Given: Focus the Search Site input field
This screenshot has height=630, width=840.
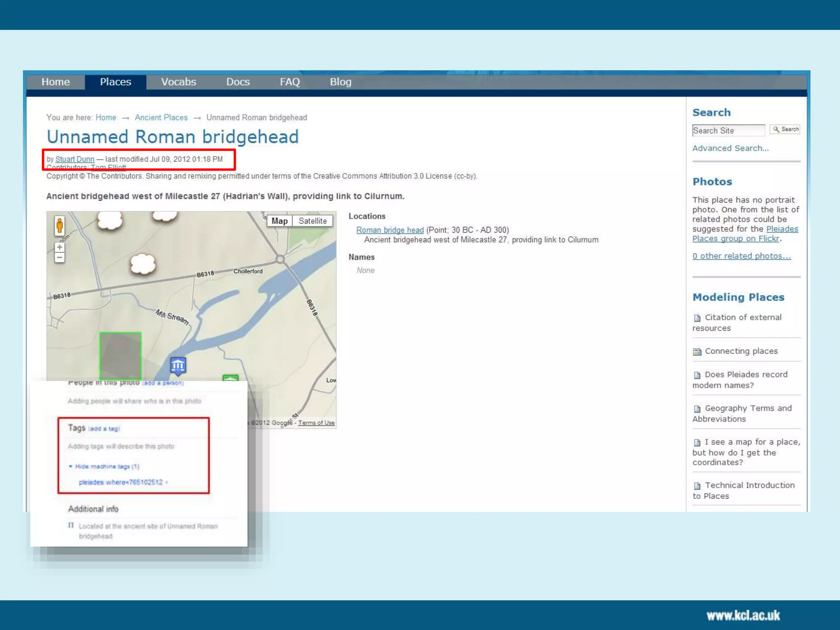Looking at the screenshot, I should 728,130.
